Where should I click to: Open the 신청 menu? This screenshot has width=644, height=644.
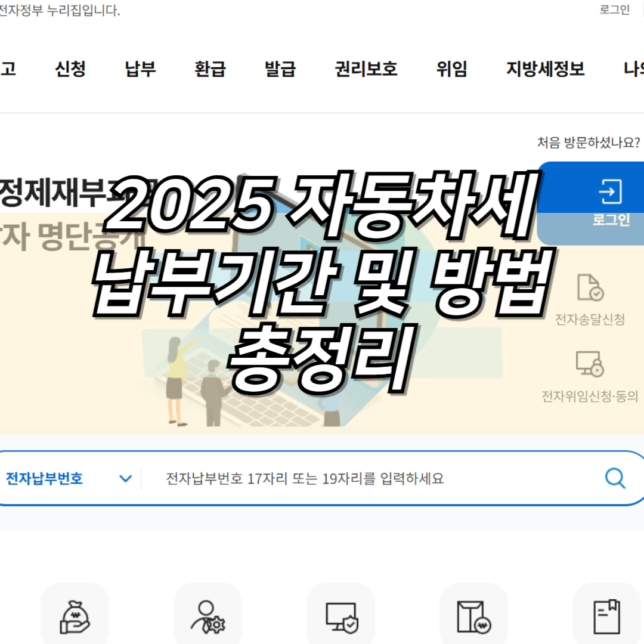point(70,69)
